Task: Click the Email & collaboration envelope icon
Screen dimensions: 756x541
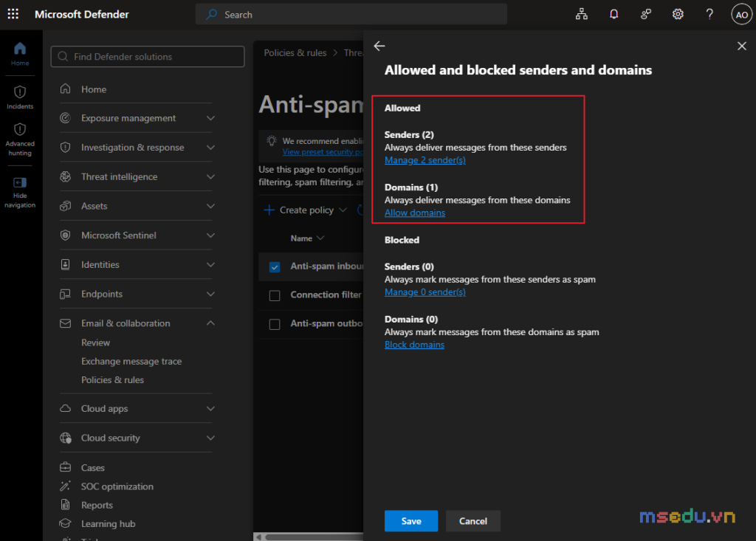Action: click(65, 323)
